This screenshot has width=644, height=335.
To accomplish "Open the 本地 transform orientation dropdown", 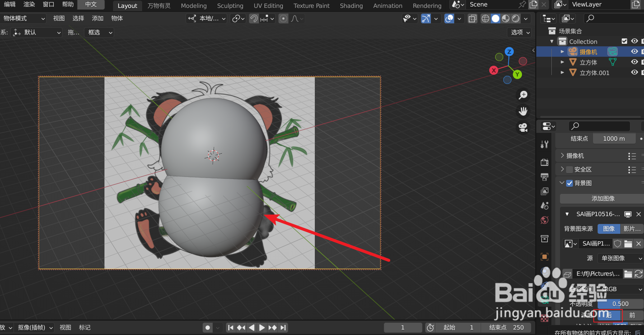I will point(206,18).
